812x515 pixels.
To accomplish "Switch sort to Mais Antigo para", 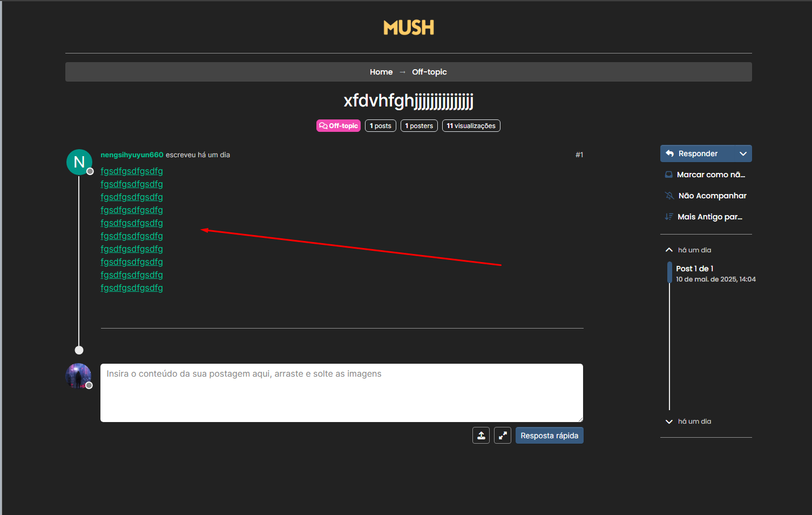I will [706, 217].
